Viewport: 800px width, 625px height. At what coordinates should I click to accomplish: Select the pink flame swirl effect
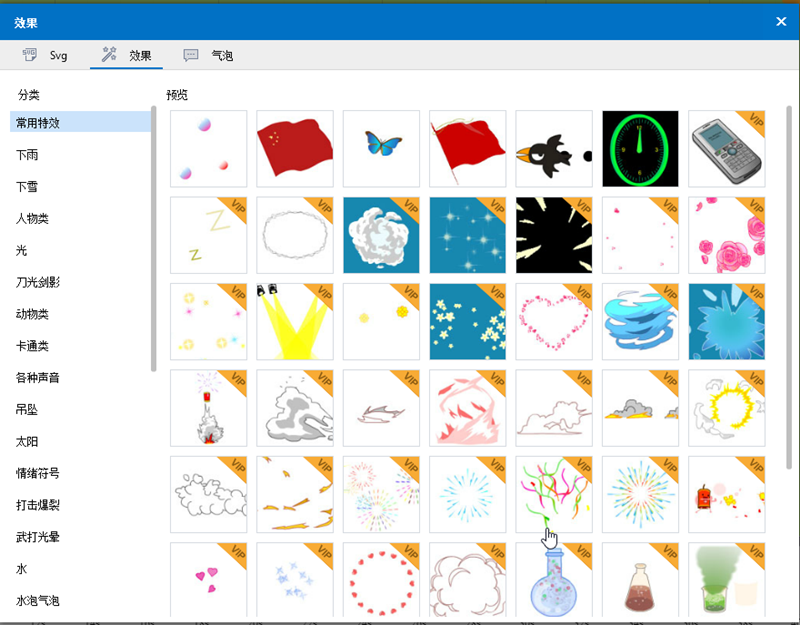point(468,408)
